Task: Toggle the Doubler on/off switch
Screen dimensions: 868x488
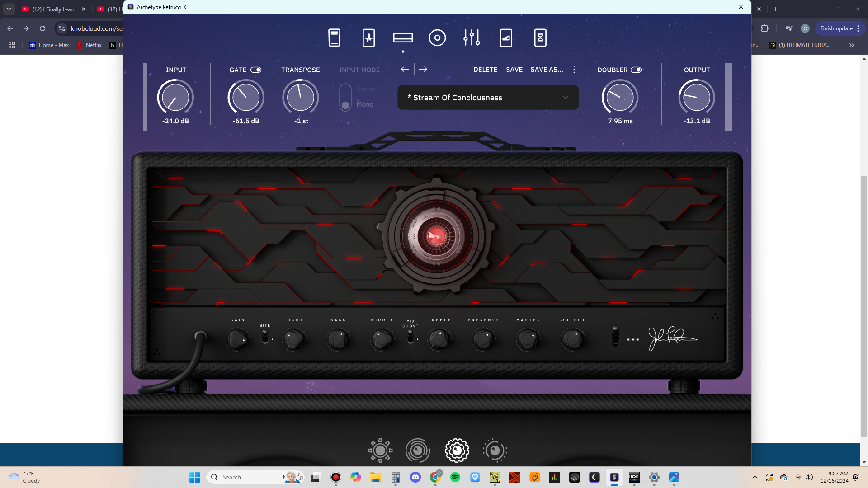Action: click(636, 70)
